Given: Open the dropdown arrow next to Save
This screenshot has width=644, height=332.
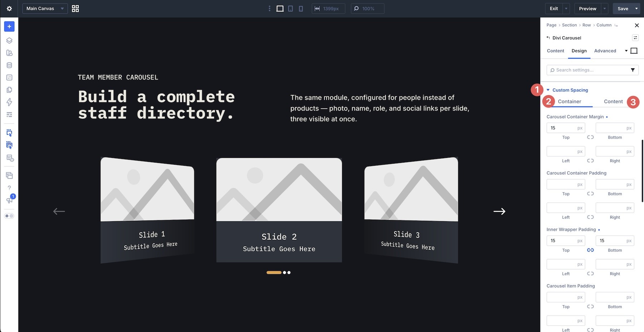Looking at the screenshot, I should point(636,9).
